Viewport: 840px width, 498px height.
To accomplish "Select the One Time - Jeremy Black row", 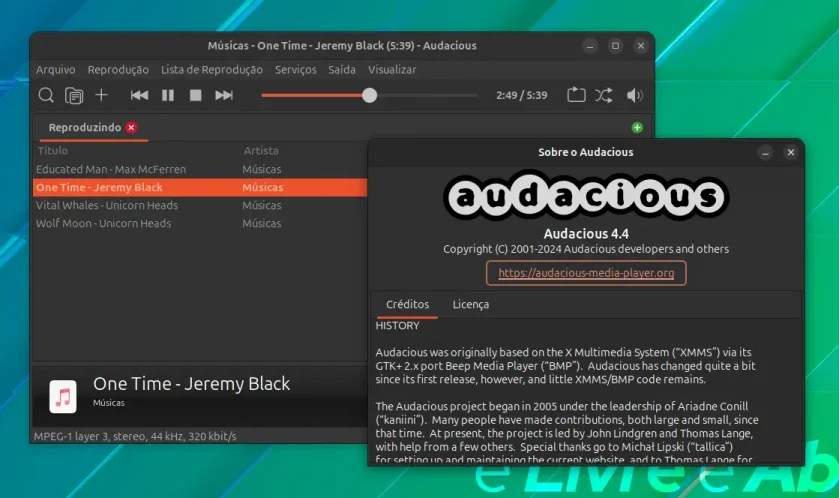I will (200, 187).
